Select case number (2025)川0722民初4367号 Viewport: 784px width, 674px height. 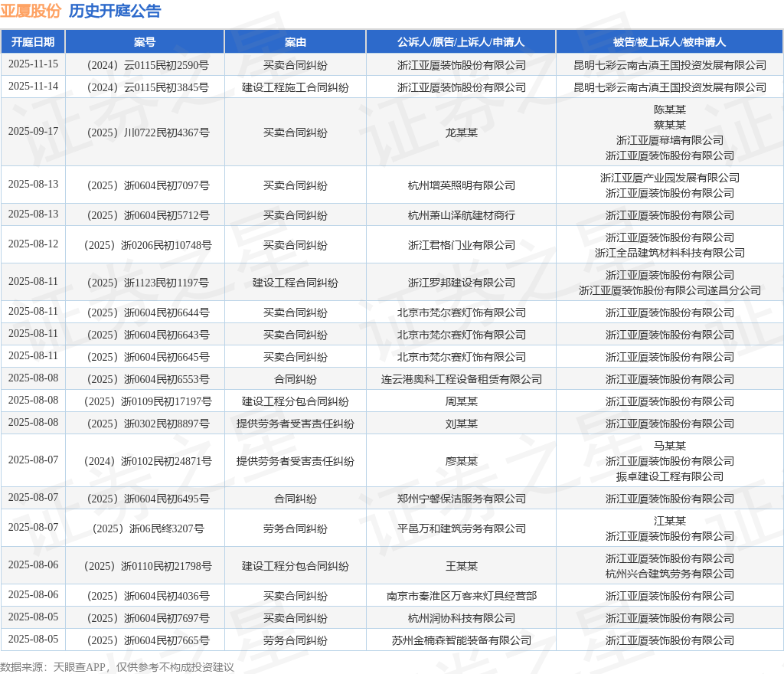point(145,133)
